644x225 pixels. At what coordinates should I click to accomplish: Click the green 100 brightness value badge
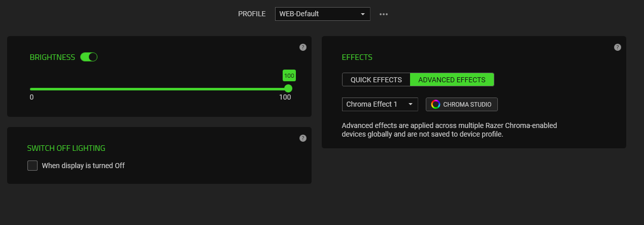[289, 76]
